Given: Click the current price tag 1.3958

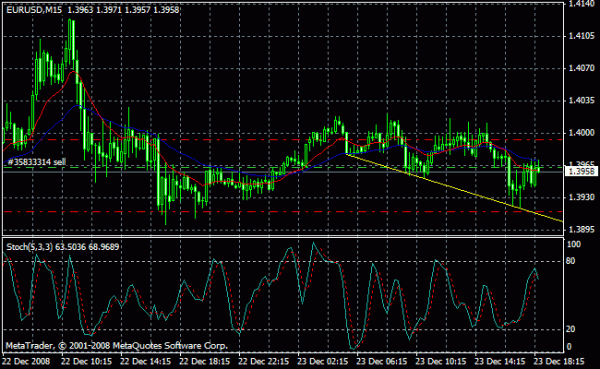Looking at the screenshot, I should click(581, 171).
